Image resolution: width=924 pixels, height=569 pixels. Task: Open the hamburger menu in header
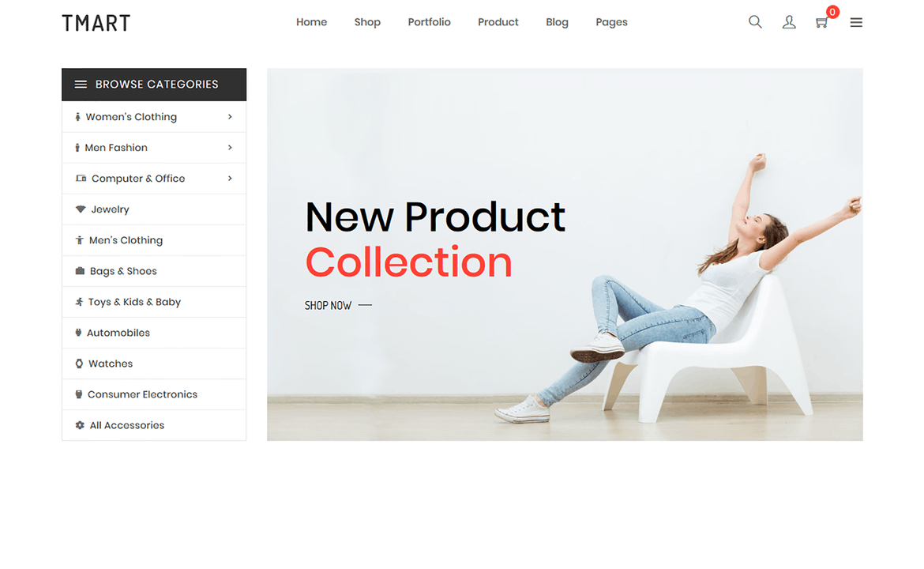[856, 22]
